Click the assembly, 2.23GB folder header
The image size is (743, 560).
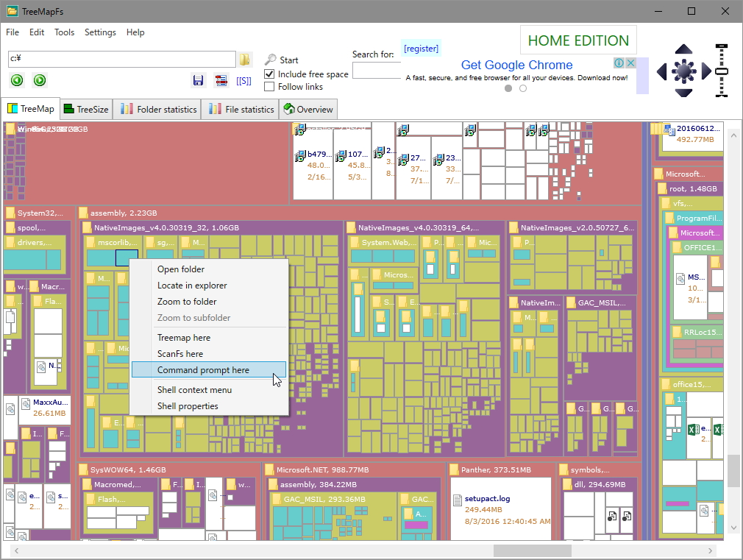(x=123, y=213)
